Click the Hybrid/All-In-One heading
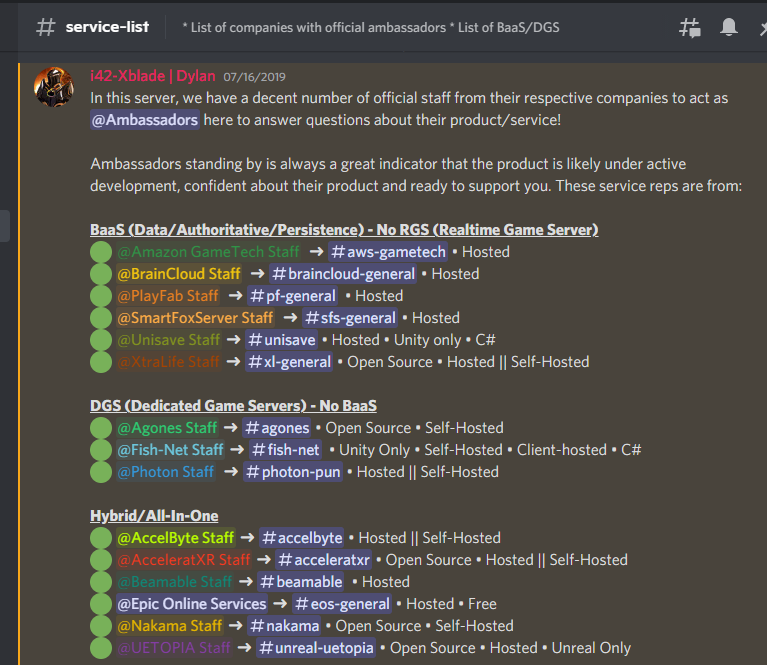This screenshot has width=767, height=665. (x=154, y=516)
